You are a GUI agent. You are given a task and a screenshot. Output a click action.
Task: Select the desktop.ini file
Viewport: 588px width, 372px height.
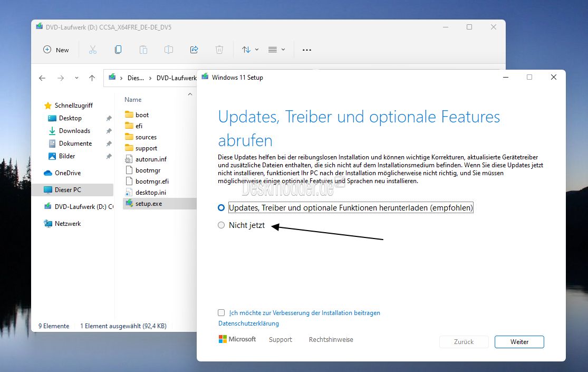[x=150, y=193]
